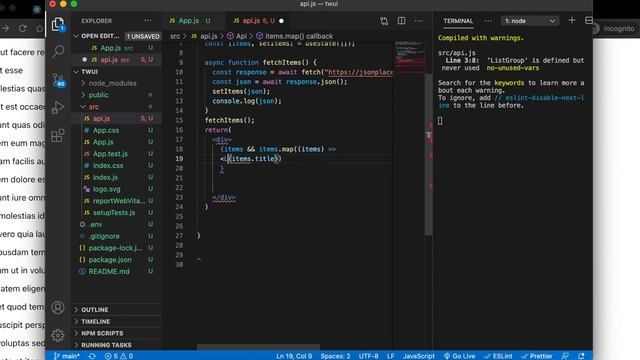This screenshot has height=360, width=640.
Task: Click browser reload button behind VS Code
Action: point(23,29)
